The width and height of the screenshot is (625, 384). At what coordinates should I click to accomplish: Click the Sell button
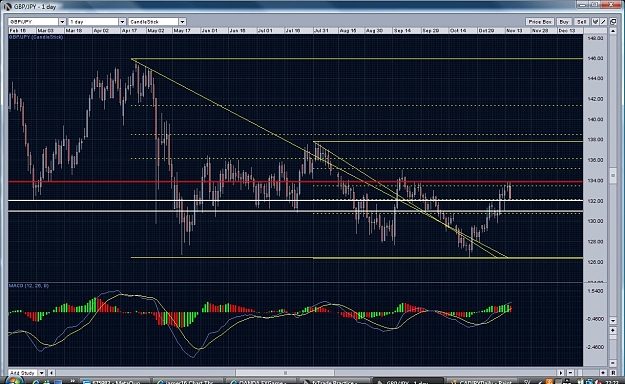[581, 22]
